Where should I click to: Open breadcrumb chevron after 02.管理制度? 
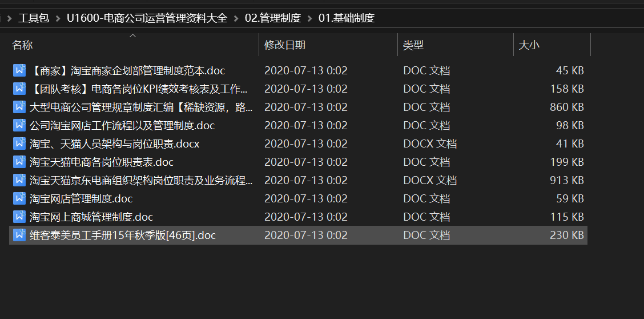coord(309,18)
